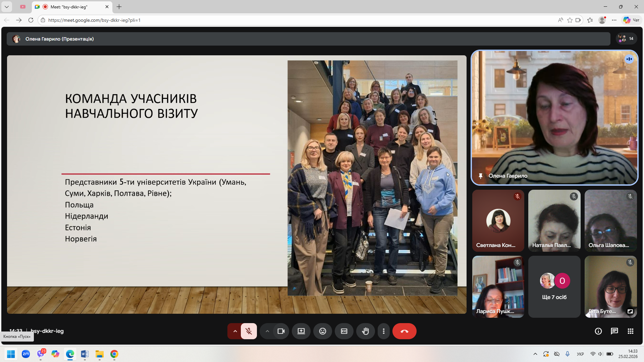
Task: Open the meeting chat panel
Action: [614, 331]
